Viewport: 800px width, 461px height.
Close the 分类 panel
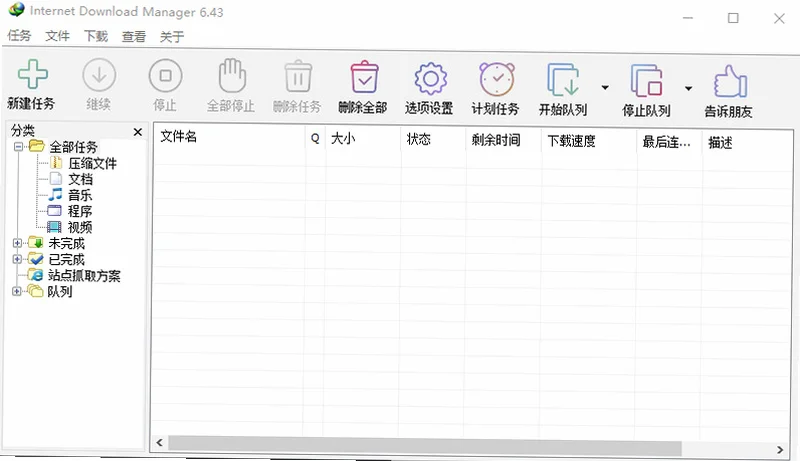(x=138, y=132)
